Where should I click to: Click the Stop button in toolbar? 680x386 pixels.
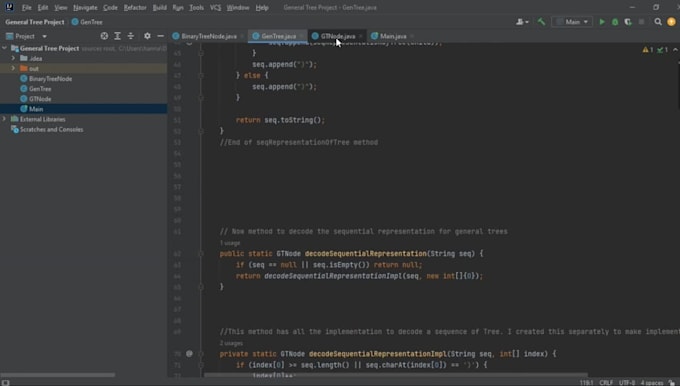641,22
